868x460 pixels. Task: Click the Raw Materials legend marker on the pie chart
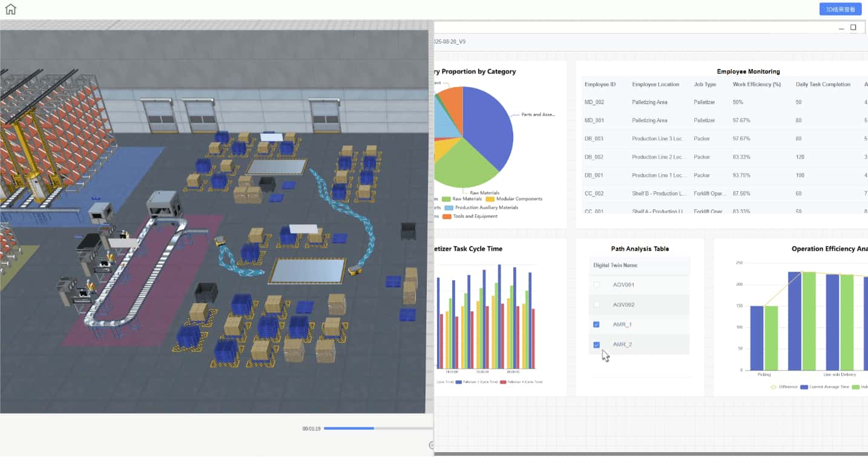tap(446, 199)
